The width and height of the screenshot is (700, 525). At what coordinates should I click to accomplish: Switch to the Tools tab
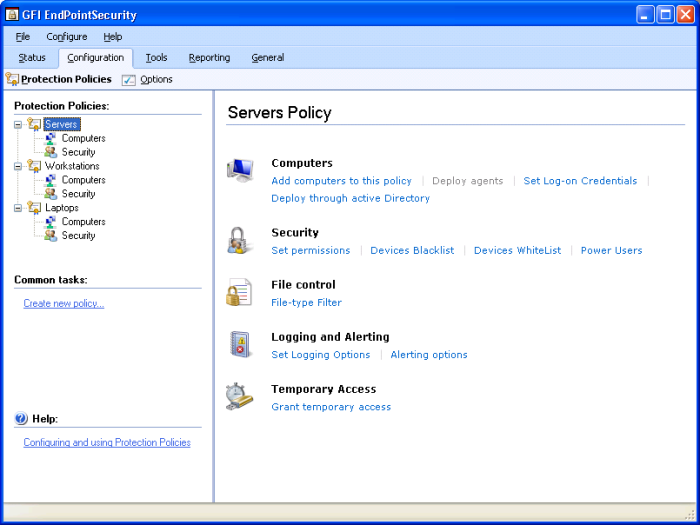click(x=156, y=58)
